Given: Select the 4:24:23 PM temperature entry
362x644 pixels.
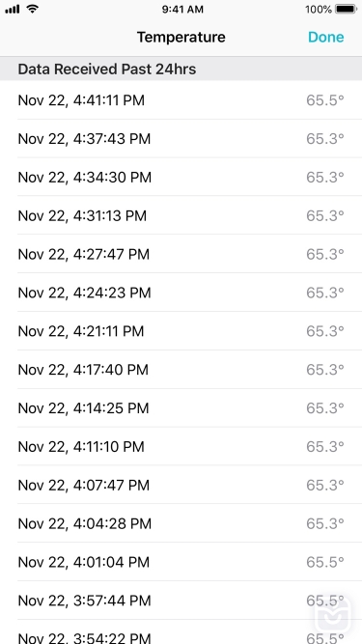Looking at the screenshot, I should click(181, 293).
